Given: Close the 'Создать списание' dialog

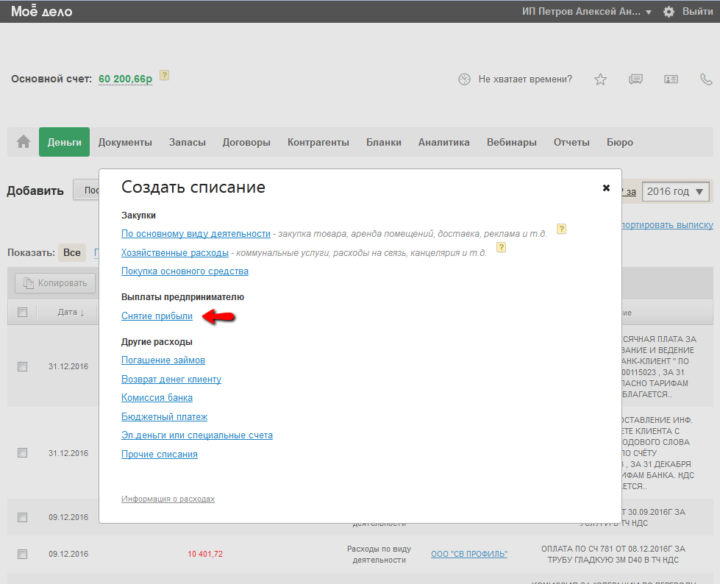Looking at the screenshot, I should click(x=606, y=188).
